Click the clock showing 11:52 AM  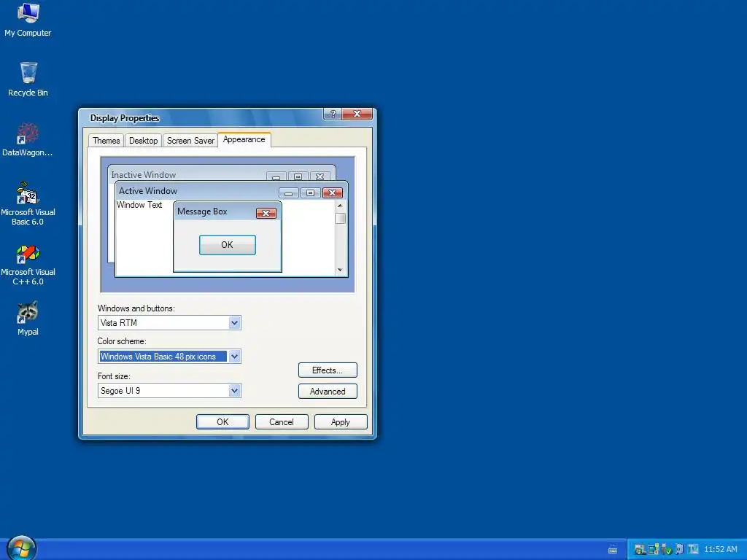[721, 549]
